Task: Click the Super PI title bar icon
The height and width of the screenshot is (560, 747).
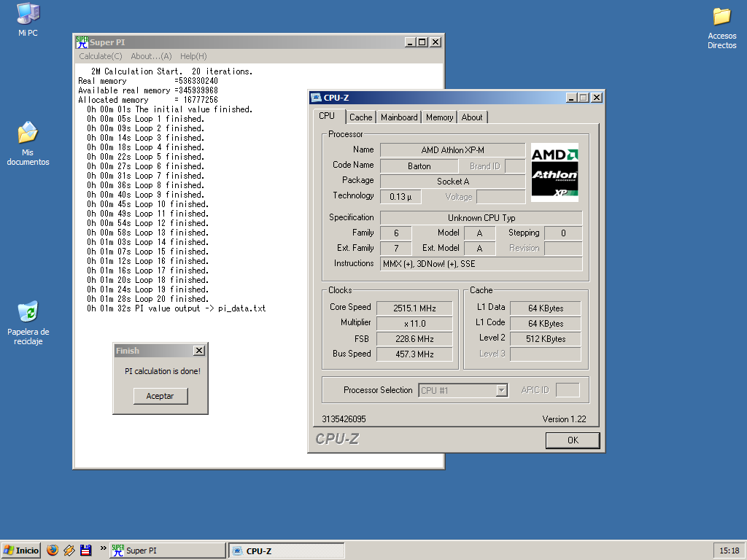Action: coord(82,42)
